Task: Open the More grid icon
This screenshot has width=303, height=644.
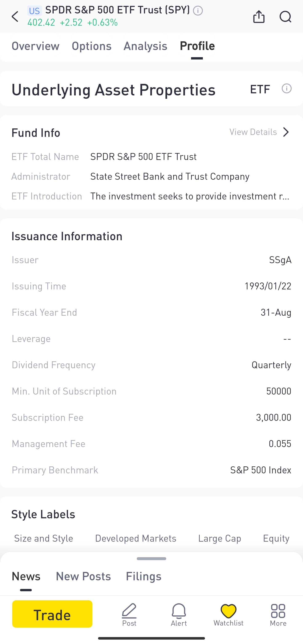Action: (278, 614)
